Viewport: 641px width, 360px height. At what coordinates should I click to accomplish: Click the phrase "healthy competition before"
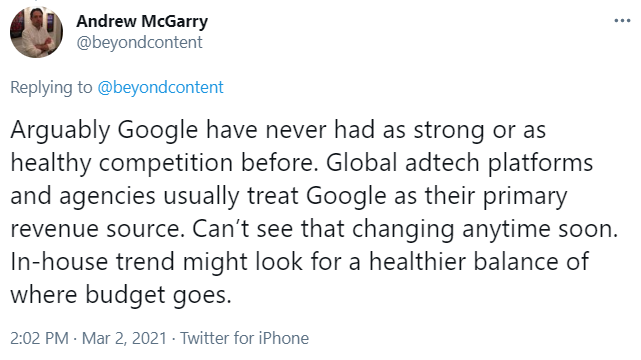tap(164, 163)
